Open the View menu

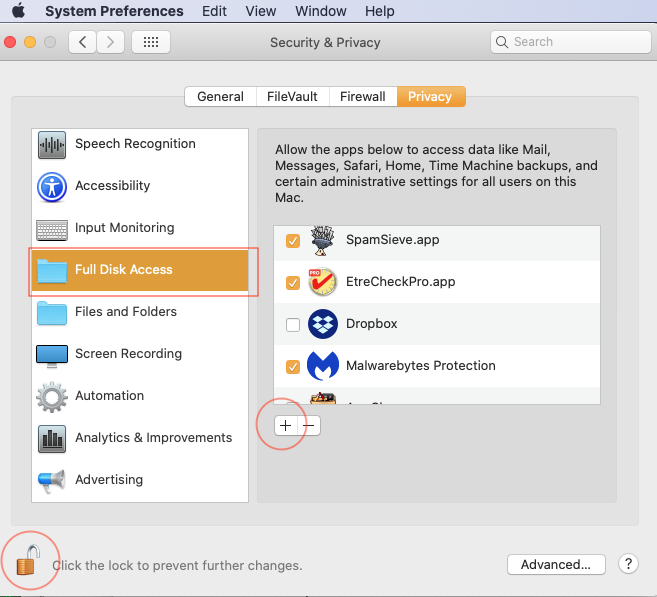point(261,11)
